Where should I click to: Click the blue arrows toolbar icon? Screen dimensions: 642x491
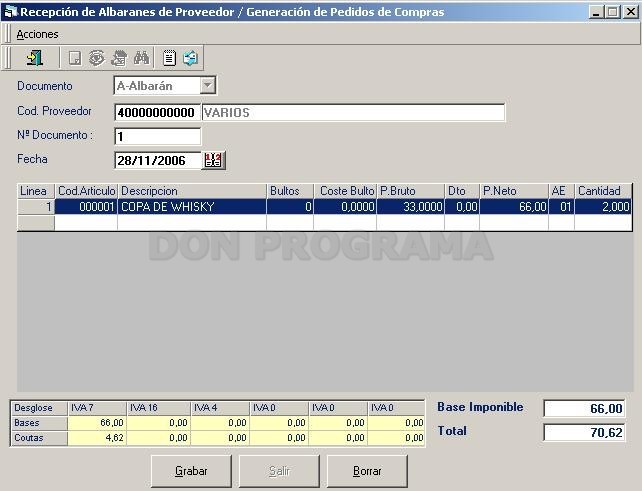click(x=190, y=58)
